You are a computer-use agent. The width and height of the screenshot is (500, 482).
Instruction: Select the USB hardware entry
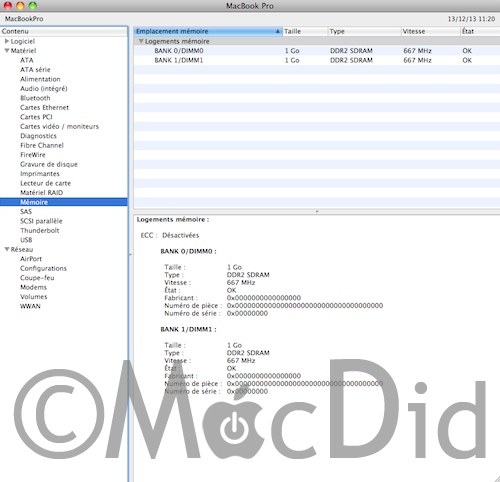point(26,240)
